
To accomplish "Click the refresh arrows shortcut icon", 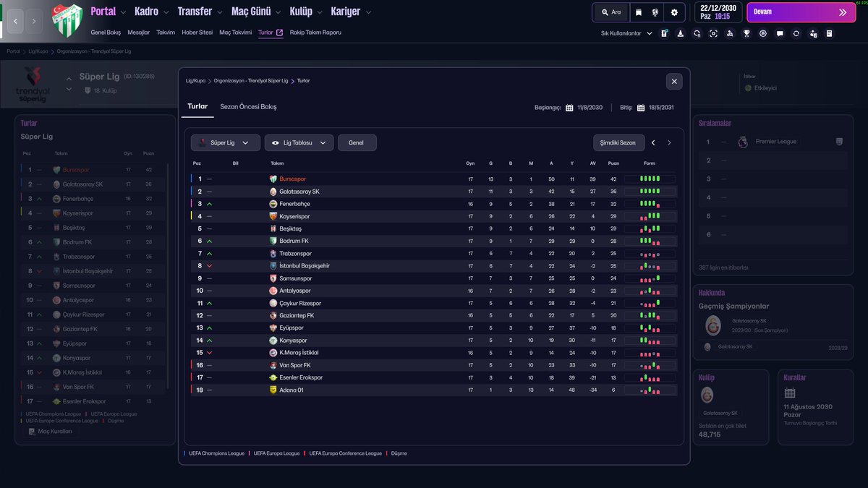I will [x=796, y=33].
